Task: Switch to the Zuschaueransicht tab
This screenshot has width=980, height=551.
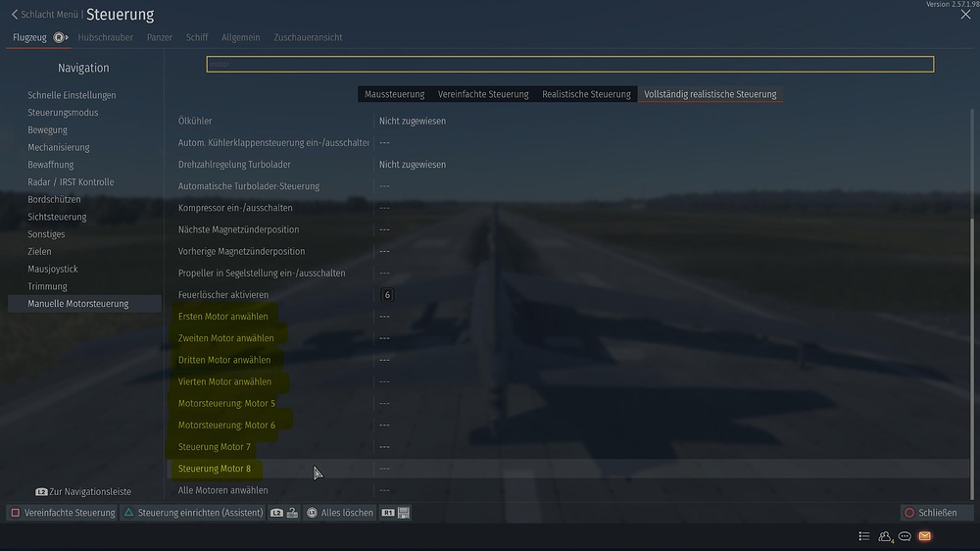Action: coord(308,37)
